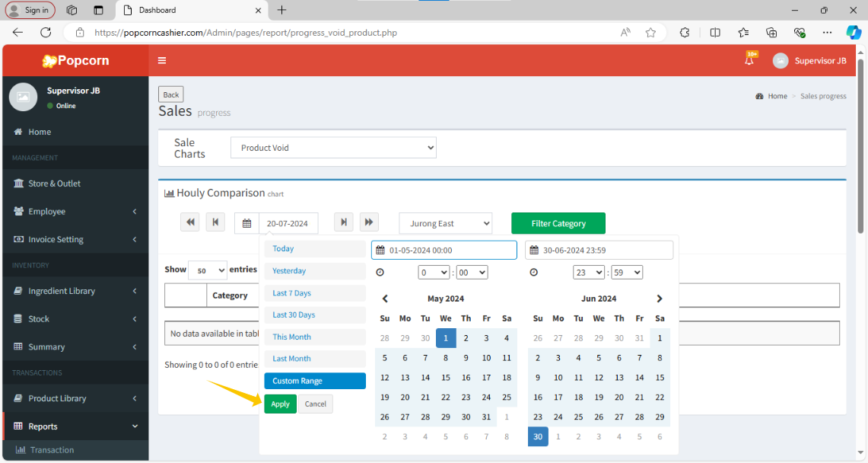Open Read aloud icon in address bar
The width and height of the screenshot is (868, 463).
625,33
